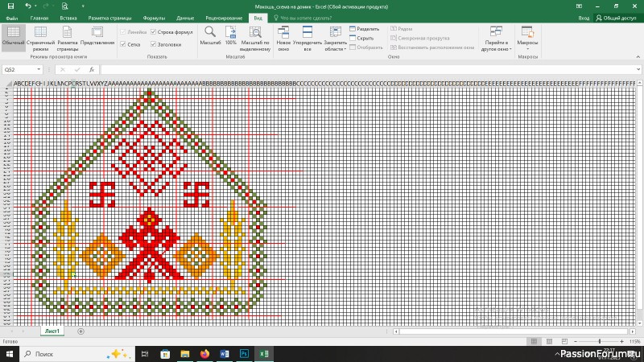Switch to the Главная ribbon tab
The height and width of the screenshot is (362, 644).
(38, 17)
